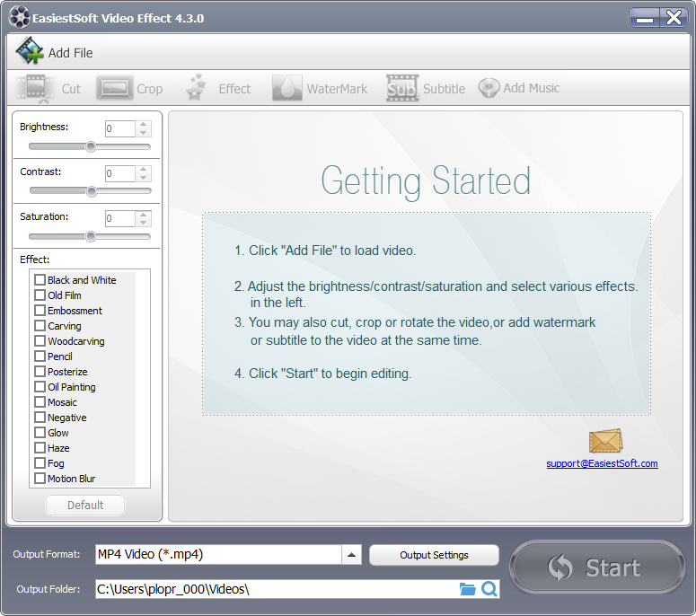This screenshot has width=696, height=616.
Task: Open the Effect stars icon
Action: tap(196, 87)
